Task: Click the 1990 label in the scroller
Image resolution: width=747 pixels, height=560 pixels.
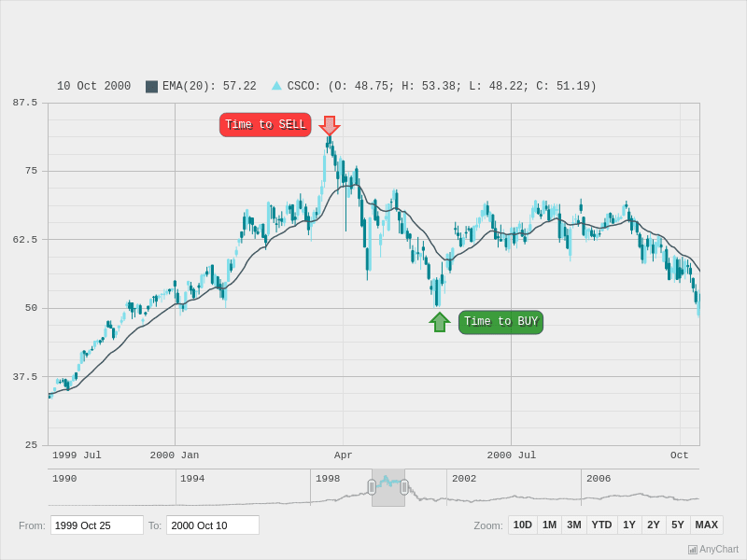Action: pos(64,479)
